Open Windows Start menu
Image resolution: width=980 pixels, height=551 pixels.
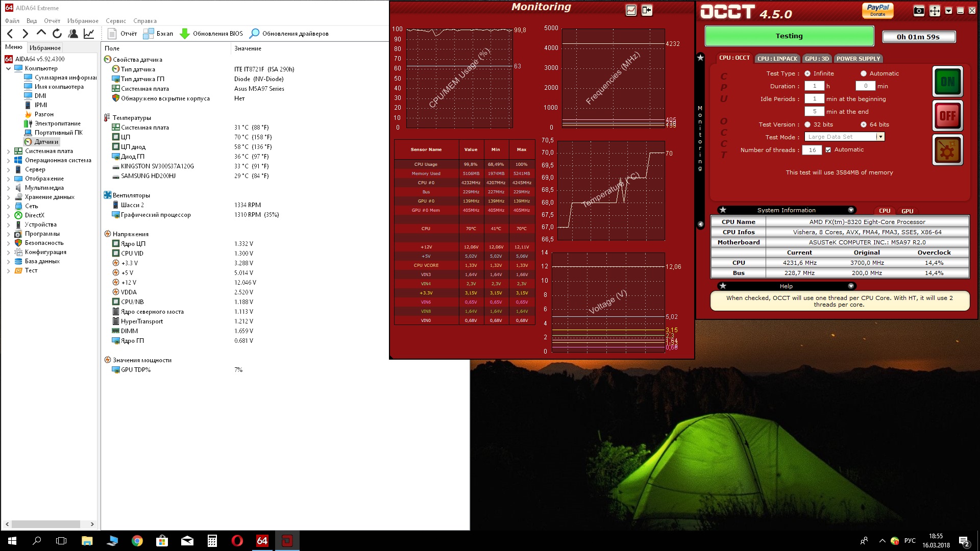point(12,541)
